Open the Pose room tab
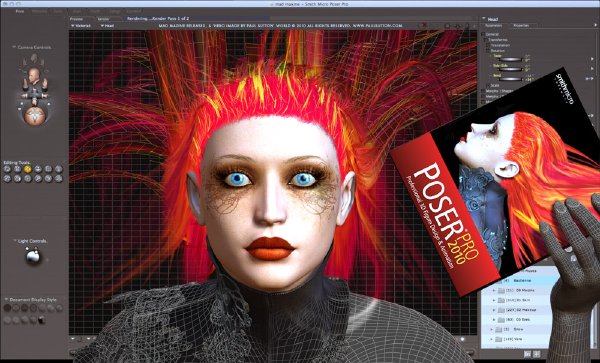 20,11
